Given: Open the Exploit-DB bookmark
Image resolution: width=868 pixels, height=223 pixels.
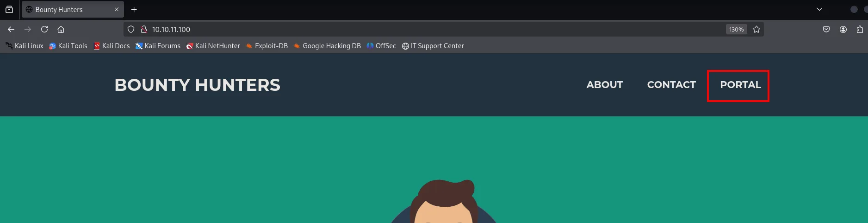Looking at the screenshot, I should click(x=267, y=46).
